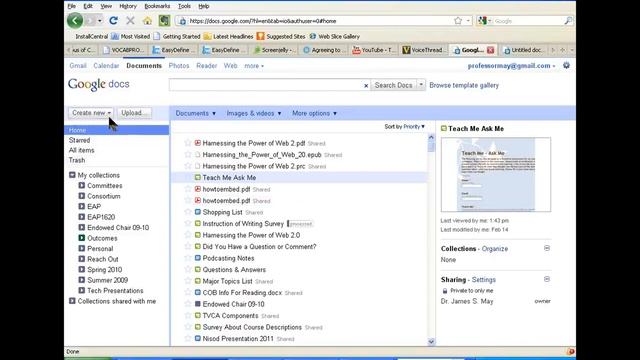Open the Tech Presentations collection
Screen dimensions: 640x360
point(115,291)
